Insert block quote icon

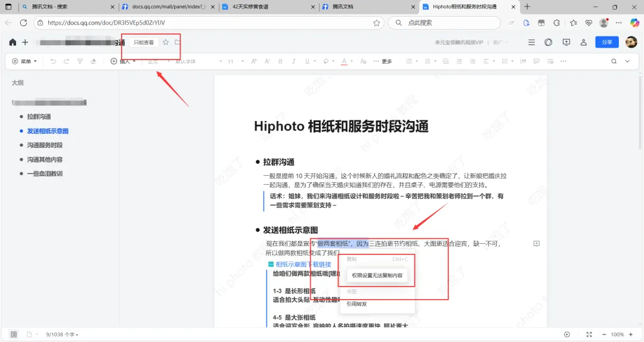(523, 61)
